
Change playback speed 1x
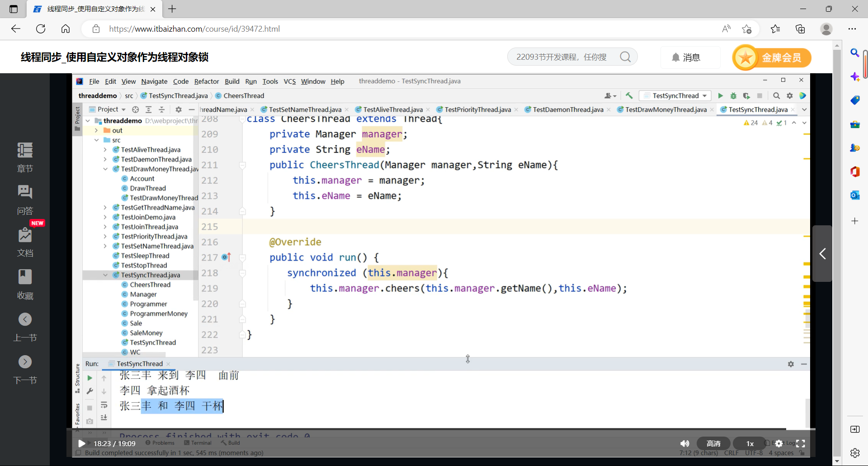750,443
